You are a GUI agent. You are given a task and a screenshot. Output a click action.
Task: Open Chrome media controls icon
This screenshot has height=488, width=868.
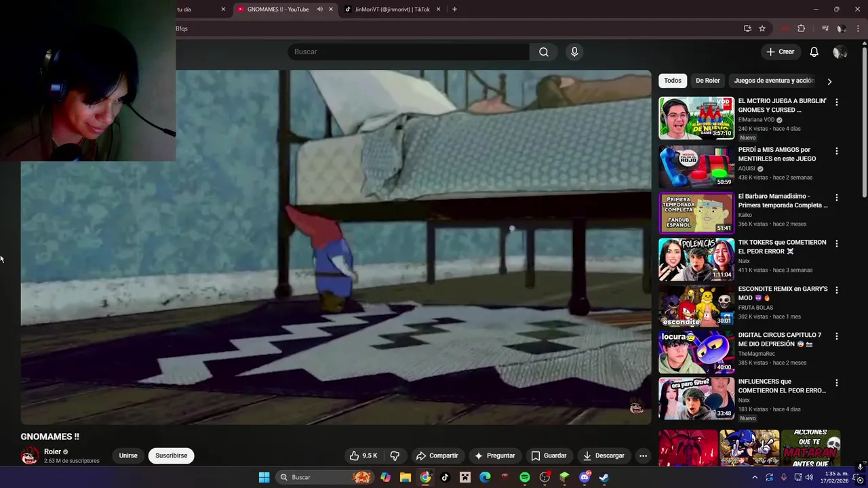tap(825, 28)
